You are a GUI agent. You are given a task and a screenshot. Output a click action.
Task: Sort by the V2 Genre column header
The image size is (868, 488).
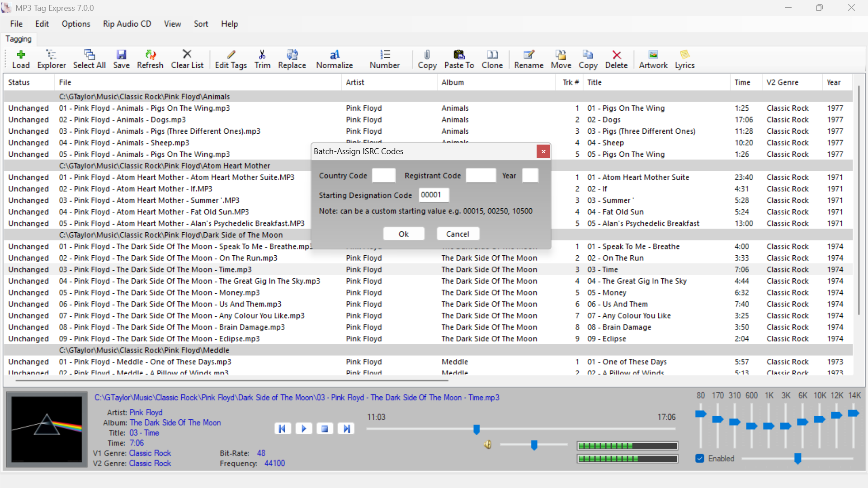point(793,82)
